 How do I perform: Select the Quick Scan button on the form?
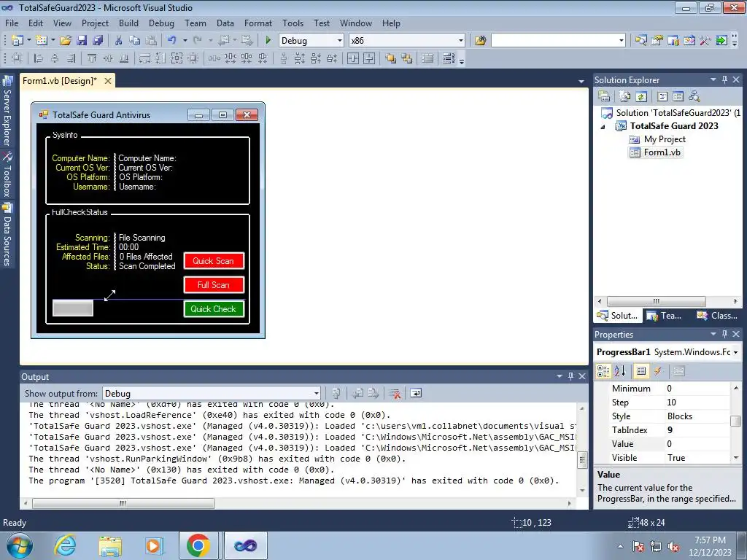tap(214, 261)
